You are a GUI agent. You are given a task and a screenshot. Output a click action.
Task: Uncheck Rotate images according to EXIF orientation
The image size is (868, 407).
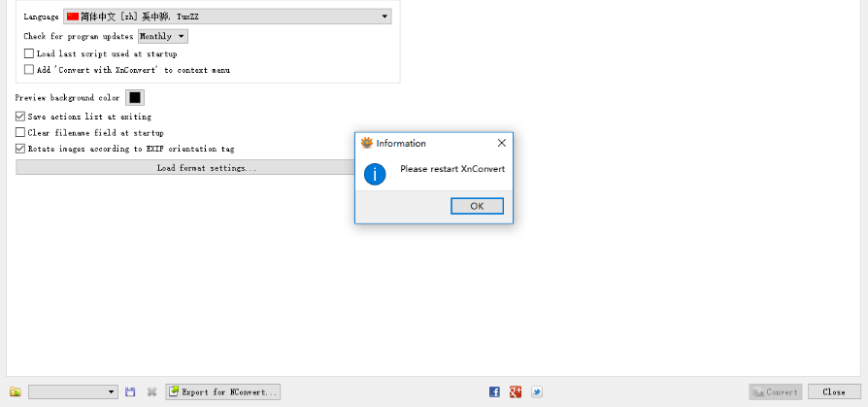click(20, 149)
